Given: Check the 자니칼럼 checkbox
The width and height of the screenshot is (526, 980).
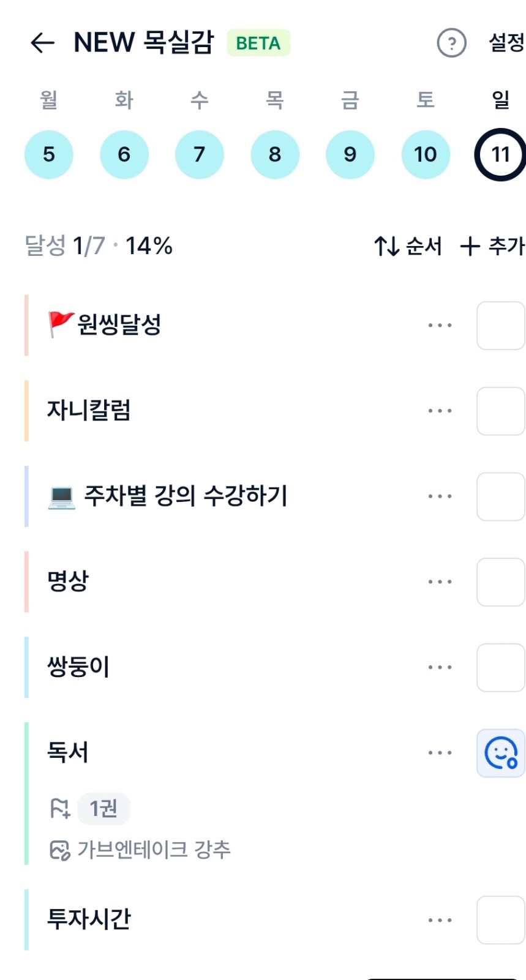Looking at the screenshot, I should pos(500,411).
